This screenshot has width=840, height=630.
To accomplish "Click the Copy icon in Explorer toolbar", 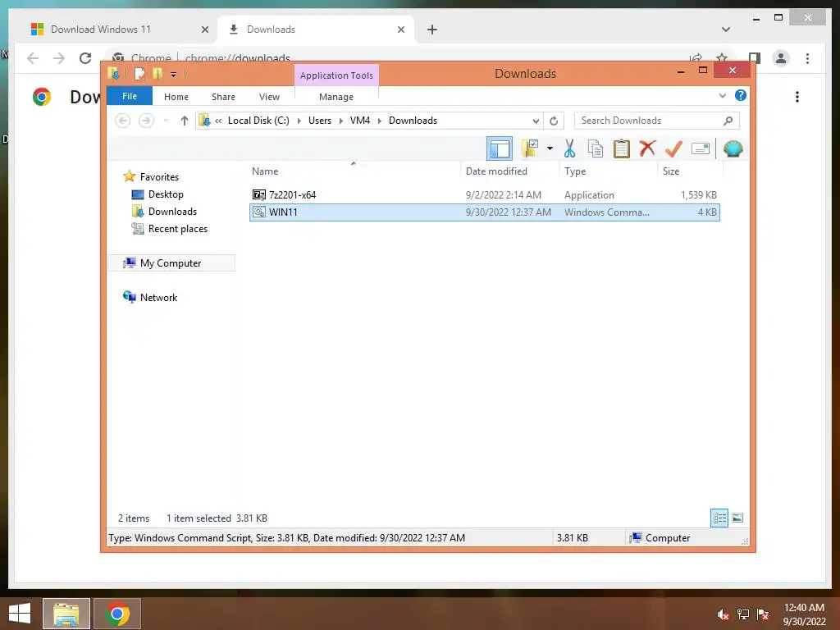I will [596, 149].
